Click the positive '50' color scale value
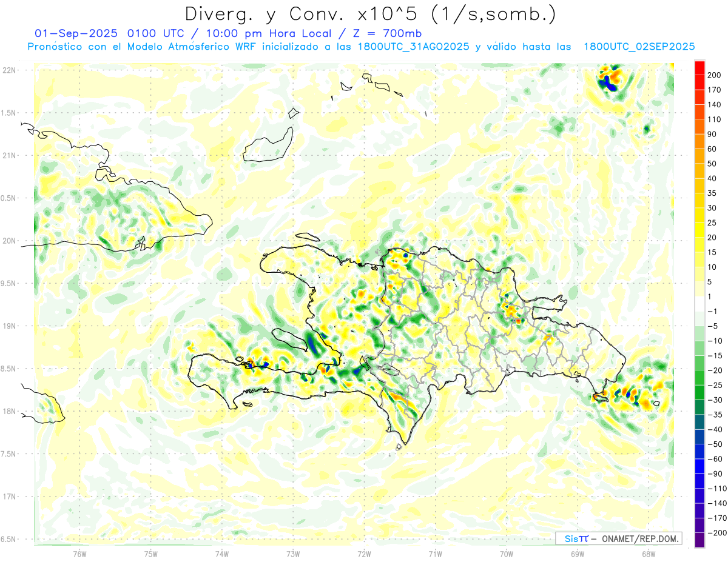Screen dimensions: 728x562 pos(713,164)
